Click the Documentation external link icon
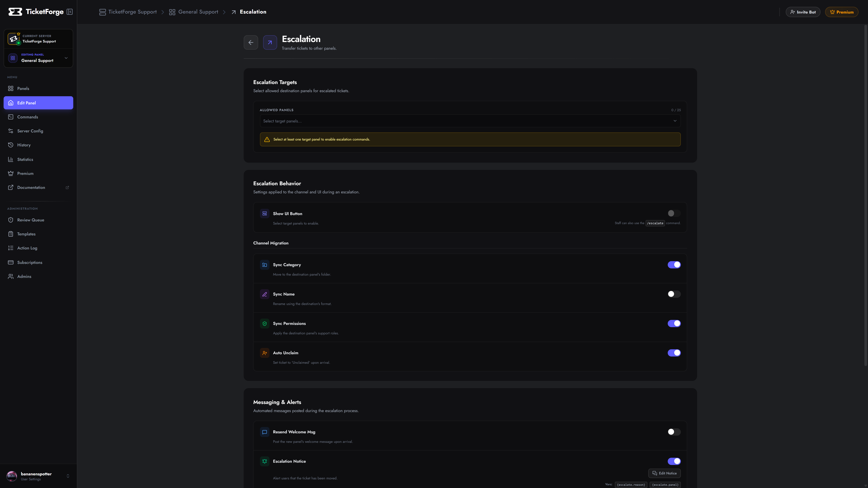The height and width of the screenshot is (488, 868). click(x=67, y=188)
